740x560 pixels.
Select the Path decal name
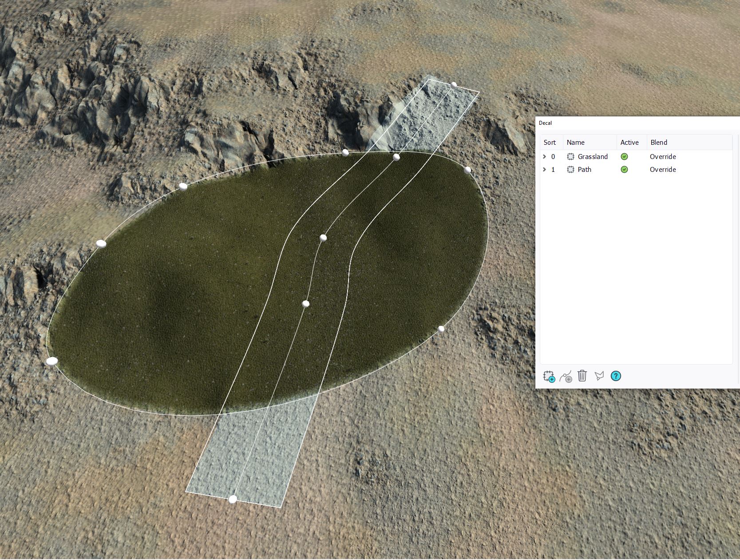pos(584,170)
